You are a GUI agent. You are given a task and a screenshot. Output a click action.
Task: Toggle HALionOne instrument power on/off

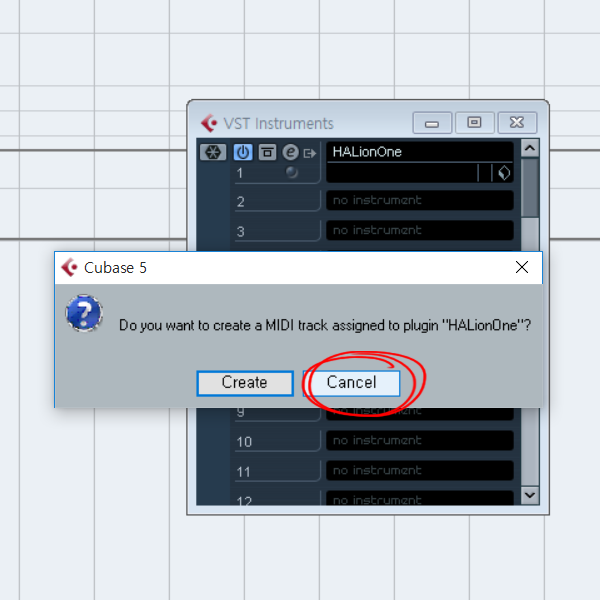[x=243, y=152]
